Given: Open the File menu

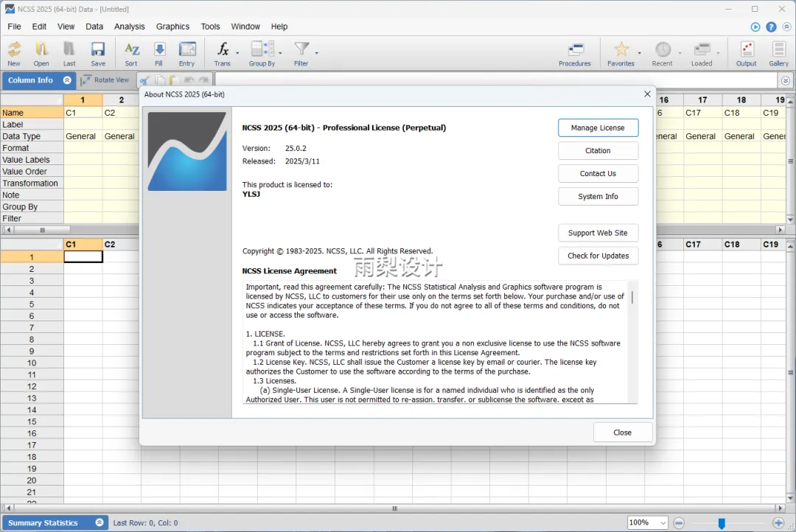Looking at the screenshot, I should point(14,27).
